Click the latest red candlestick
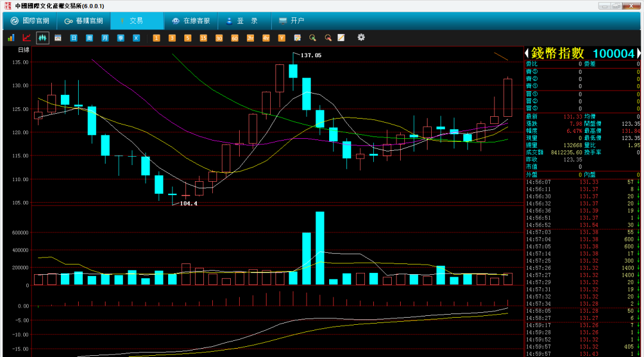The height and width of the screenshot is (357, 644). pyautogui.click(x=507, y=98)
